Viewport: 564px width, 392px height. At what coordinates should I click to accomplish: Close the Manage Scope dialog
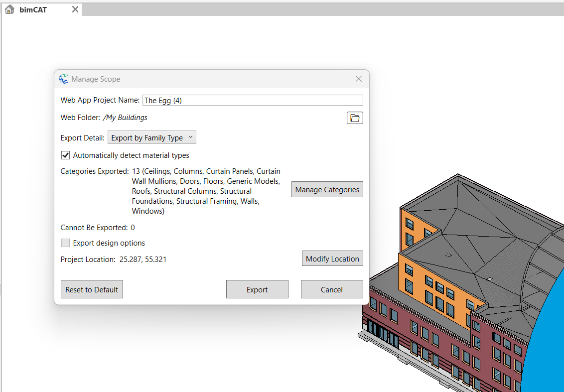(x=359, y=79)
